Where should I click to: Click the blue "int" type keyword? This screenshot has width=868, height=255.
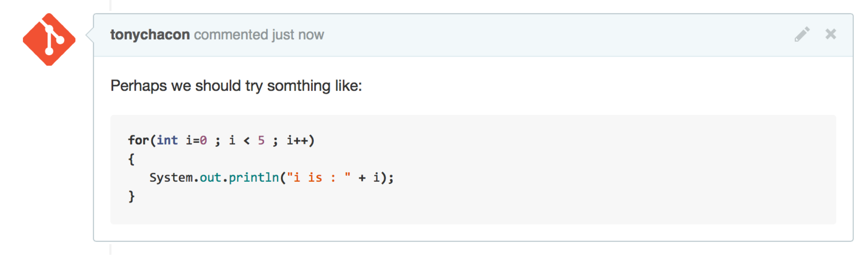click(167, 140)
